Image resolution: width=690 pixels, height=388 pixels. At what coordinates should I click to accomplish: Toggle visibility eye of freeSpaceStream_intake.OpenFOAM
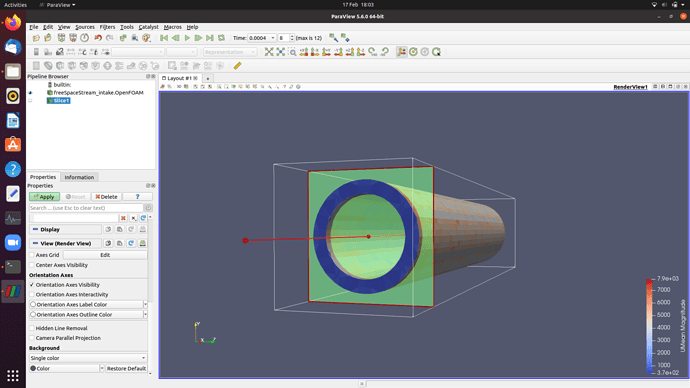(30, 93)
